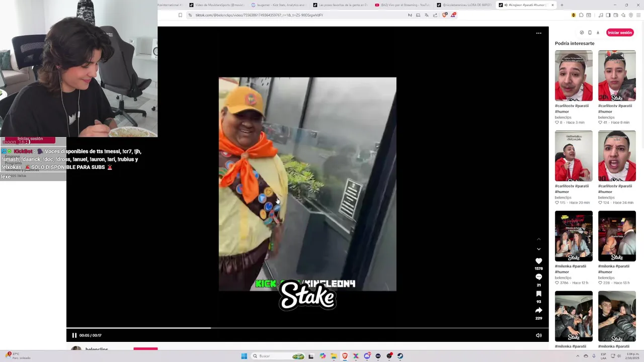Save the video with the bookmark icon
This screenshot has height=362, width=644.
(x=538, y=294)
